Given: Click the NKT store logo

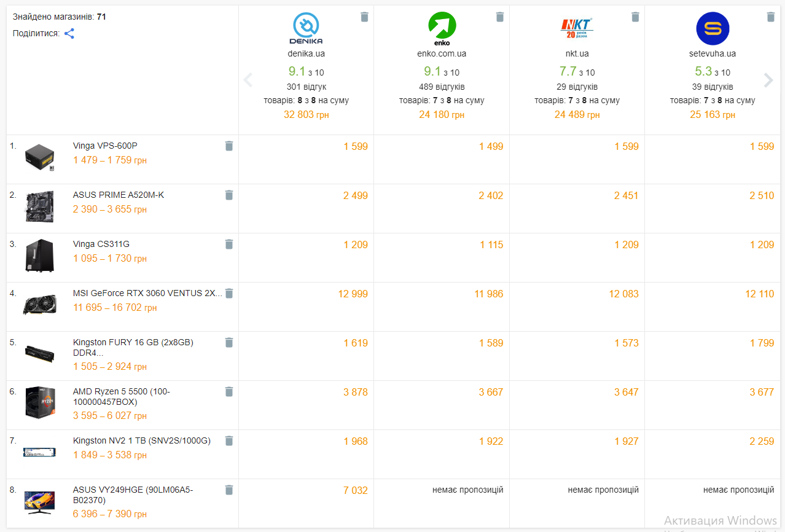Looking at the screenshot, I should click(x=577, y=28).
